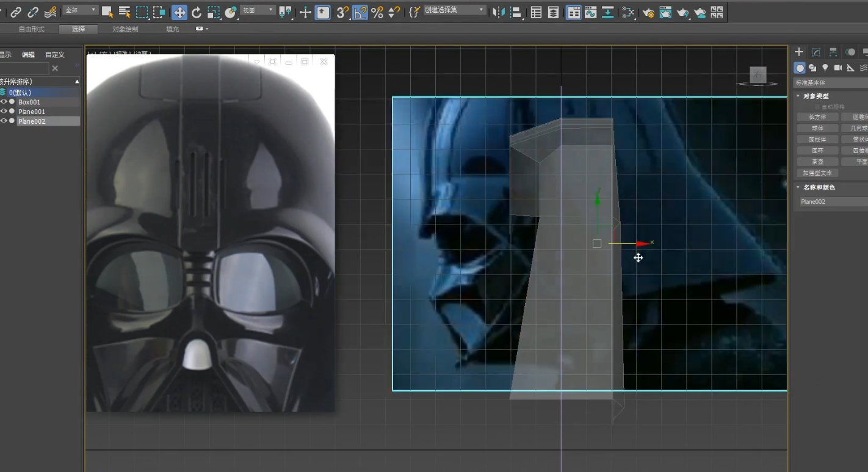Toggle the Layer Explorer icon
This screenshot has height=472, width=868.
(553, 12)
